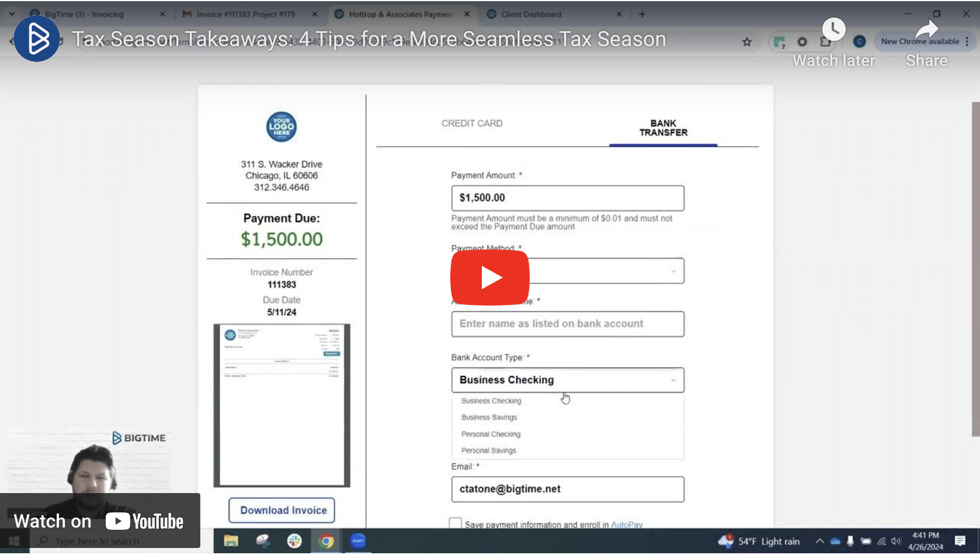The height and width of the screenshot is (555, 980).
Task: Edit the Payment Amount field
Action: pos(568,198)
